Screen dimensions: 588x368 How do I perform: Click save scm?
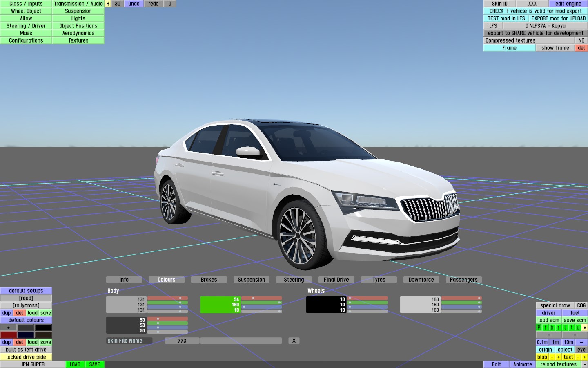[575, 320]
